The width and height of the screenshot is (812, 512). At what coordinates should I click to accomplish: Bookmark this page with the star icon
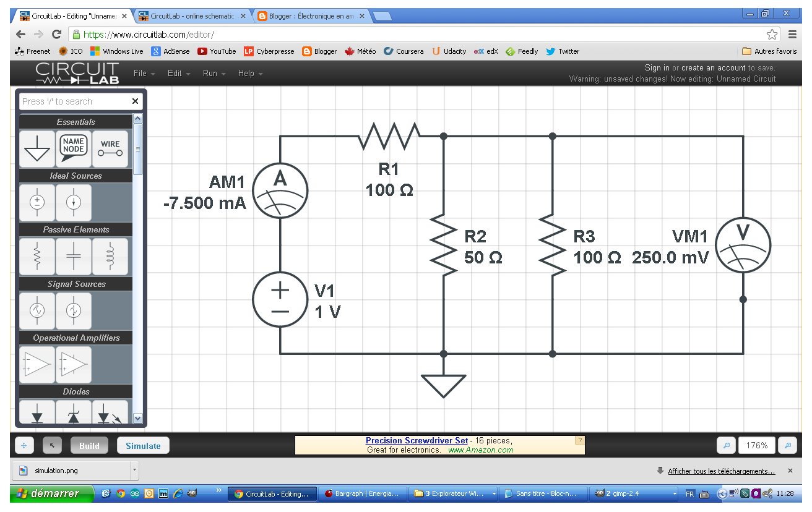772,35
